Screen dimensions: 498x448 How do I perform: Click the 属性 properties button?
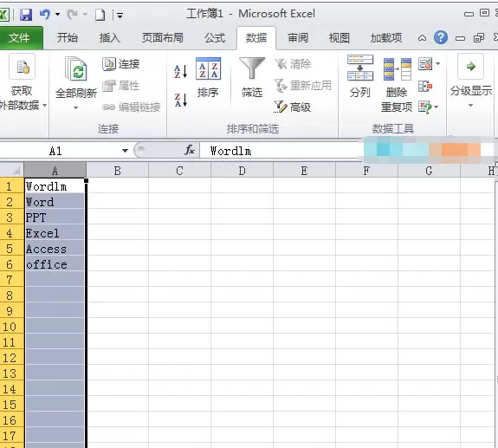(120, 86)
